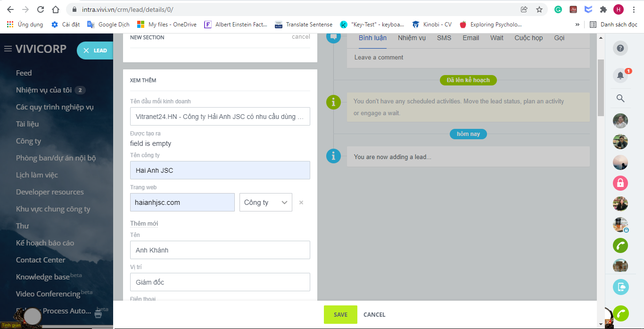Switch to Wait tab
Viewport: 644px width, 329px height.
click(x=497, y=38)
